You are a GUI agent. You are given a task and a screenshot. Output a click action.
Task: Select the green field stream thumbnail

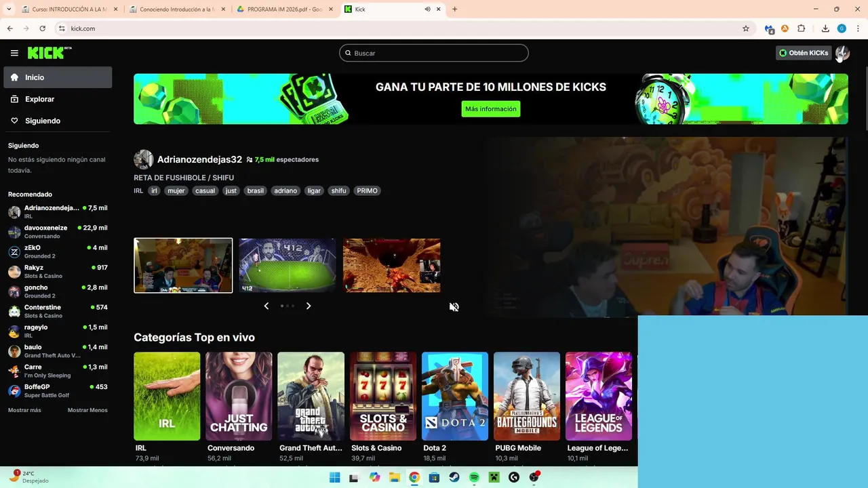coord(288,265)
